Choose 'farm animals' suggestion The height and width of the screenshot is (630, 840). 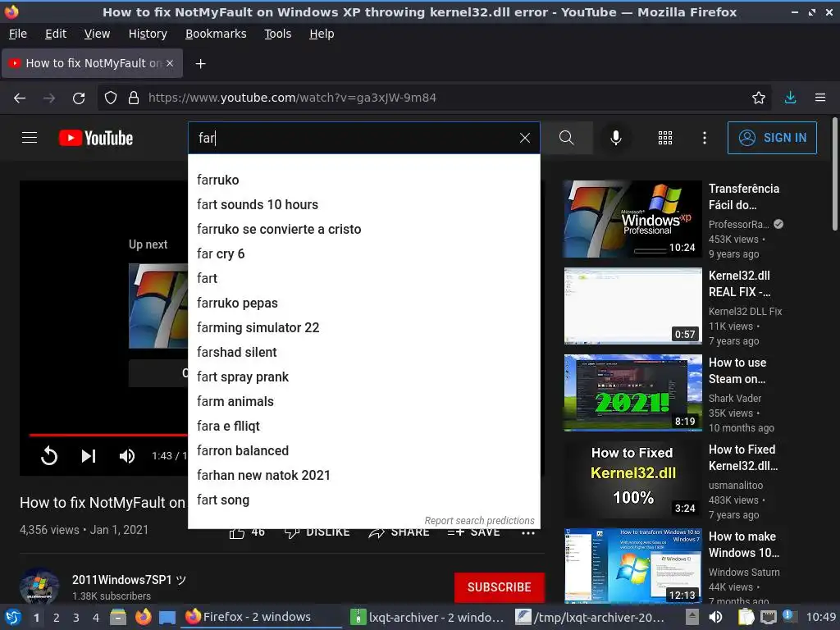point(363,402)
